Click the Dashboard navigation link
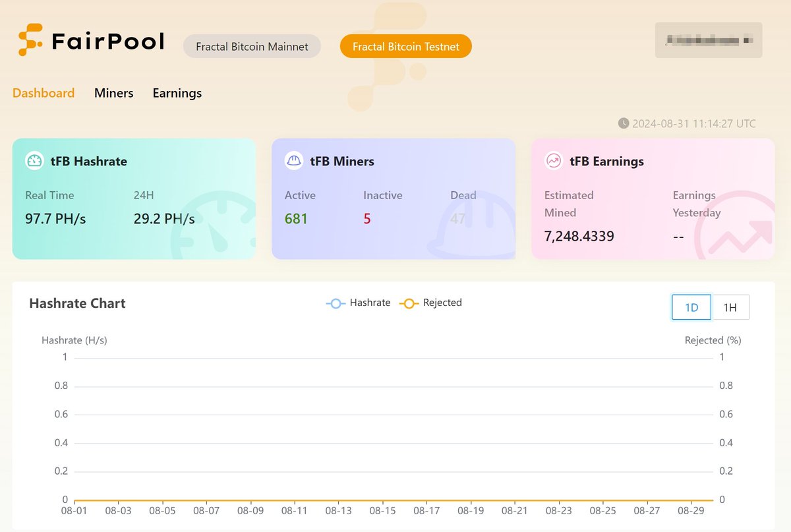Viewport: 791px width, 532px height. pos(43,93)
